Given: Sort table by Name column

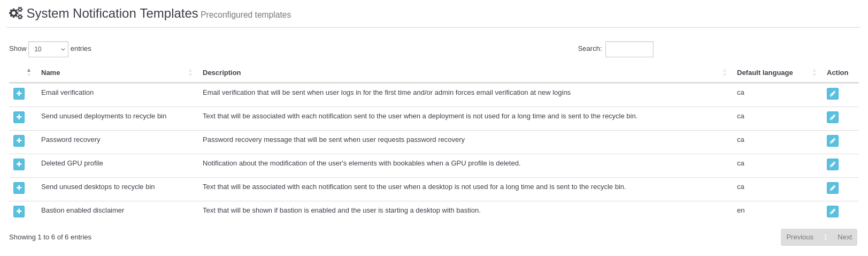Looking at the screenshot, I should [x=51, y=73].
